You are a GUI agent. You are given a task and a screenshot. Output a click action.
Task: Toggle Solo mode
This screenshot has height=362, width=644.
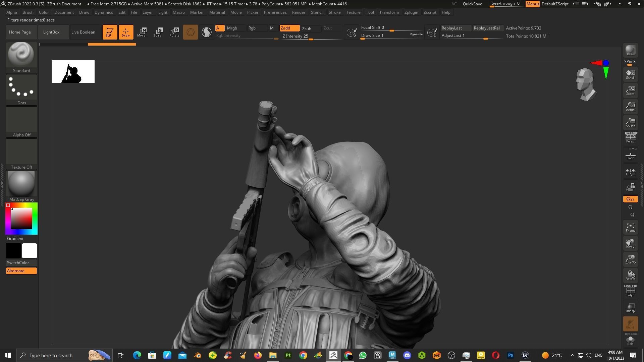click(630, 340)
